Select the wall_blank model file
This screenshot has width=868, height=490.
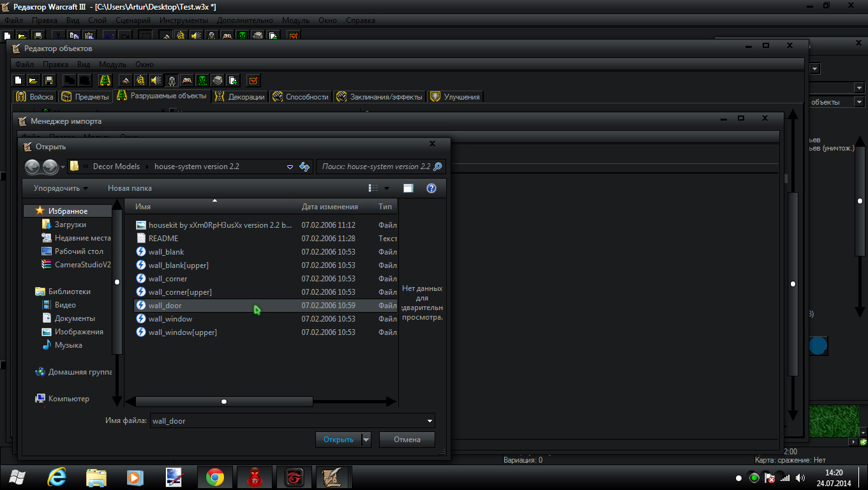(x=166, y=252)
